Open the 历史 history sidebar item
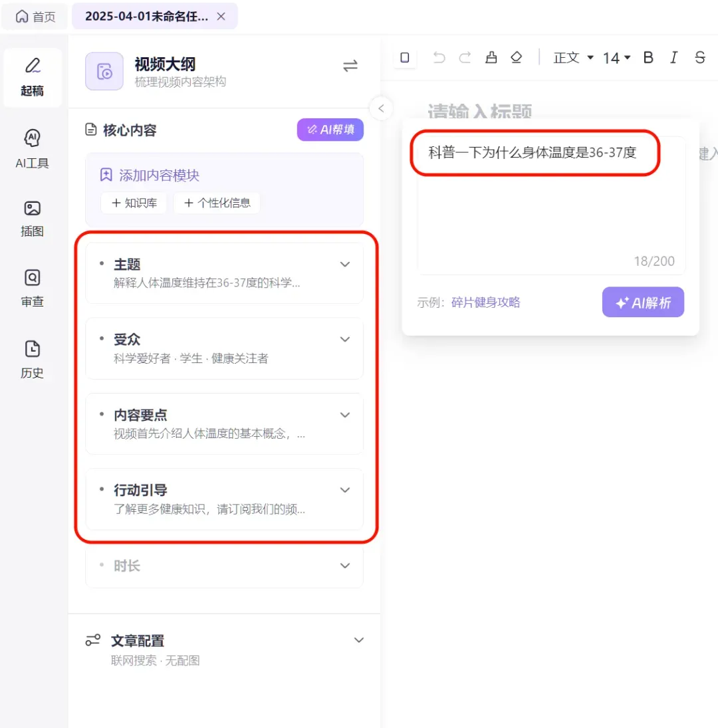This screenshot has height=728, width=718. point(32,360)
